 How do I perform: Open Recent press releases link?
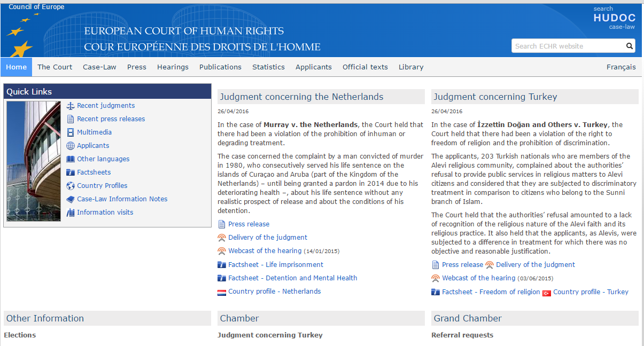click(111, 119)
